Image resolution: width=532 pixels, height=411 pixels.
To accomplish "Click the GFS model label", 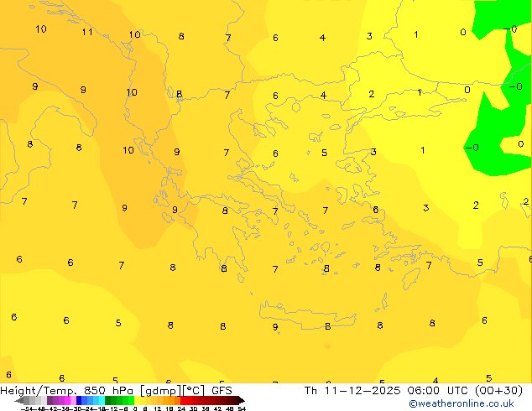I will (222, 391).
